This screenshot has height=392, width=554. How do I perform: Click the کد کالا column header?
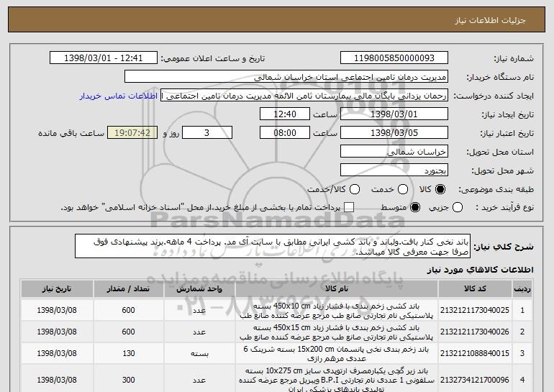click(x=475, y=289)
